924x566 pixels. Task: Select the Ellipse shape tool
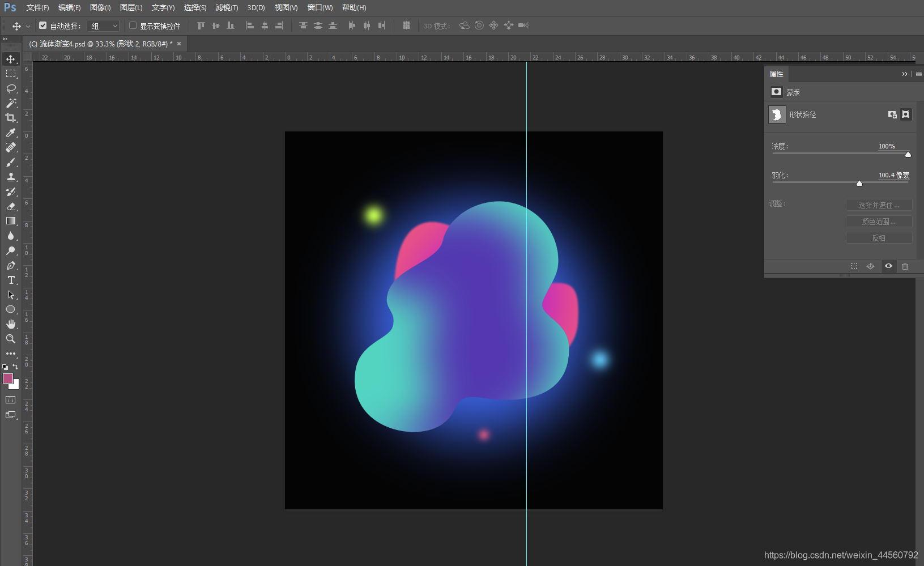(11, 309)
